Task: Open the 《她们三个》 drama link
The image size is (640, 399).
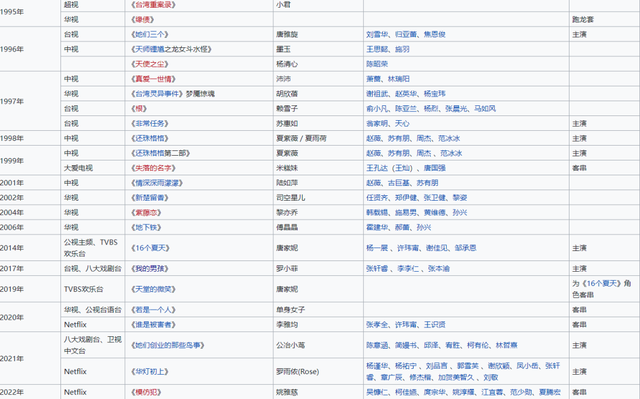Action: click(x=149, y=34)
